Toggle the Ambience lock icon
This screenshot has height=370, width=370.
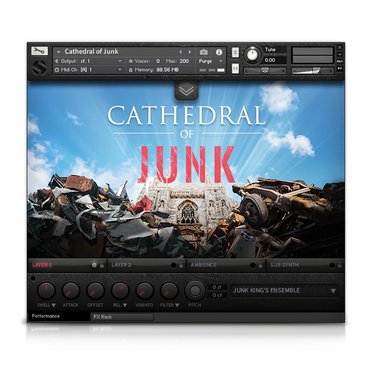[260, 265]
